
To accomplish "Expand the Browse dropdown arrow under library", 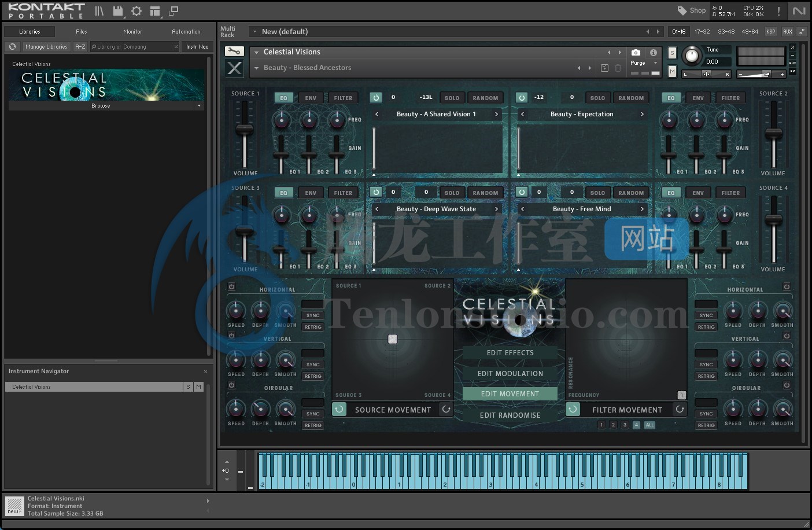I will tap(199, 106).
